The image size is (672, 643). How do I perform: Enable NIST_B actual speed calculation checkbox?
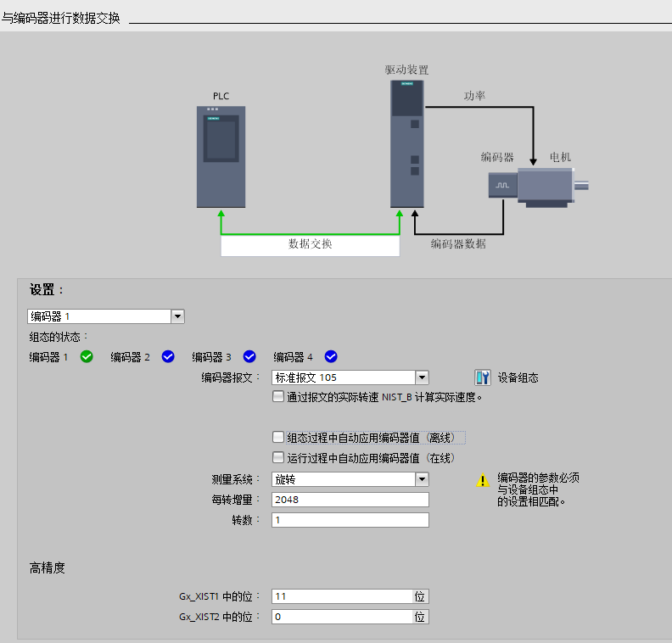tap(278, 396)
